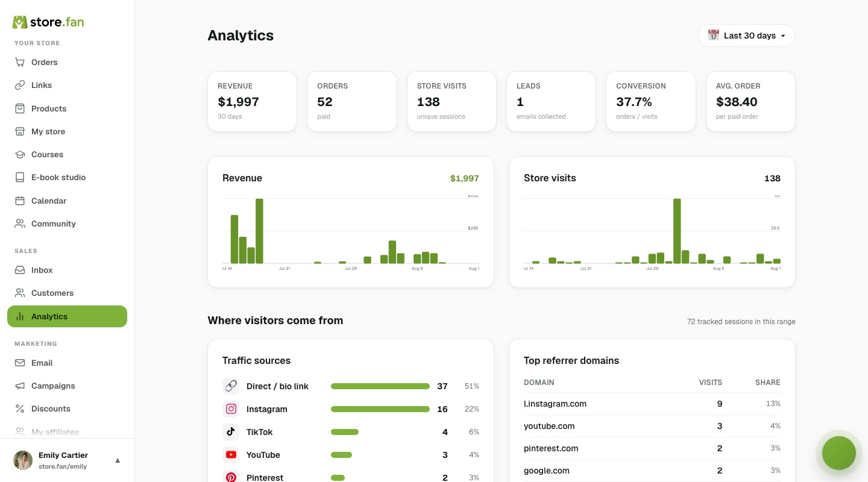Click Emily Cartier's profile avatar

point(23,460)
